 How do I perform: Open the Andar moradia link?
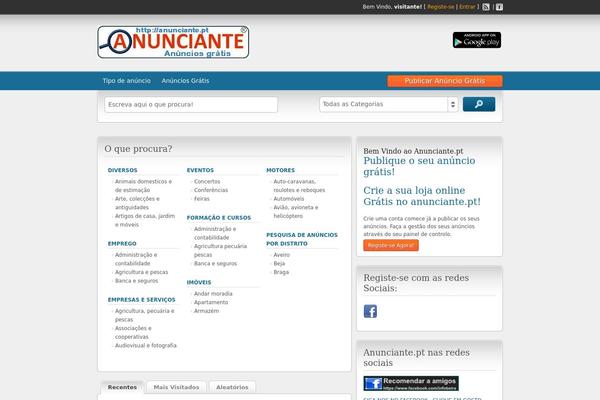coord(213,294)
